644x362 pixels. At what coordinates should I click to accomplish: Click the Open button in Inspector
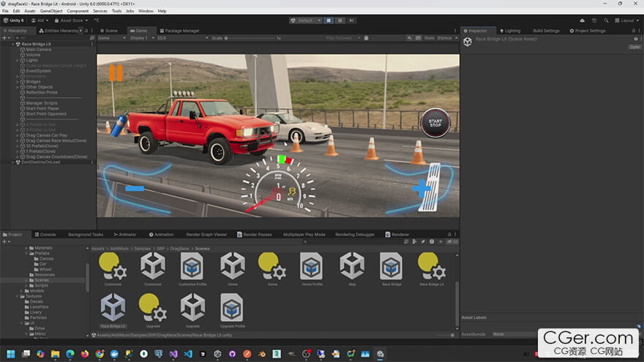pyautogui.click(x=634, y=47)
